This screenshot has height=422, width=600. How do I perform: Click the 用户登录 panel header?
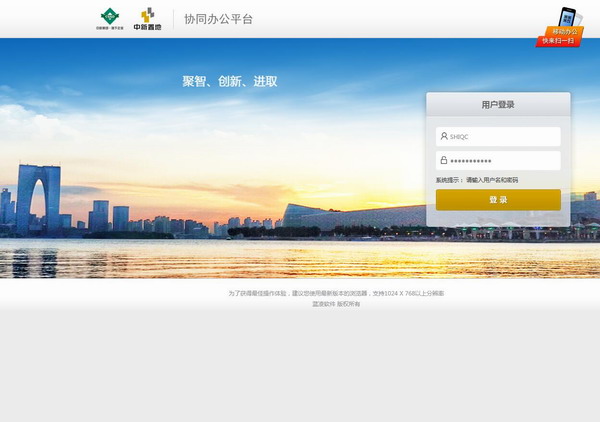[x=498, y=104]
